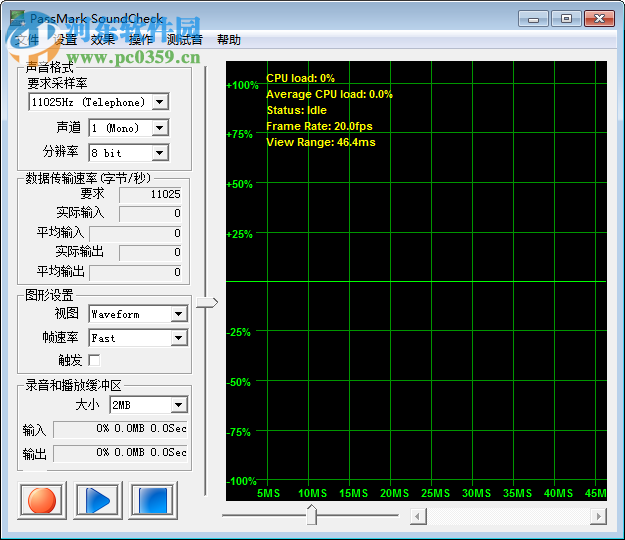Click the PassMark SoundCheck title bar icon
This screenshot has height=540, width=625.
tap(17, 18)
